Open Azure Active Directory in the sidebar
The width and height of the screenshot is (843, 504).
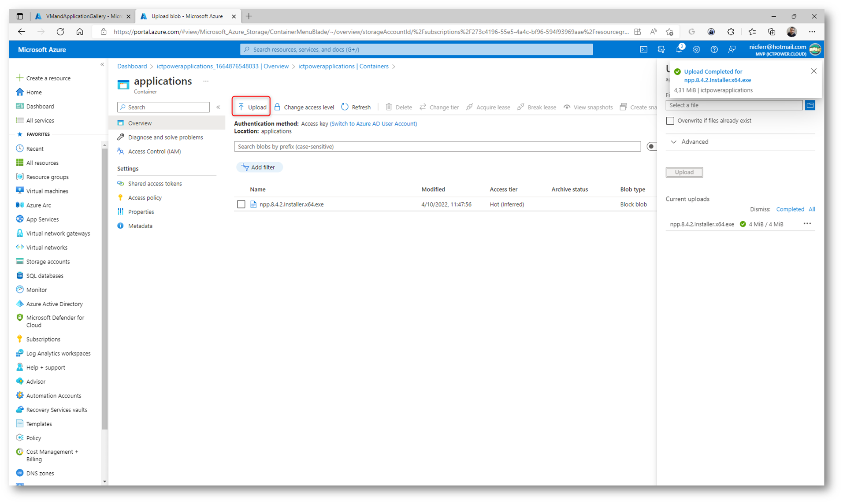pos(54,304)
